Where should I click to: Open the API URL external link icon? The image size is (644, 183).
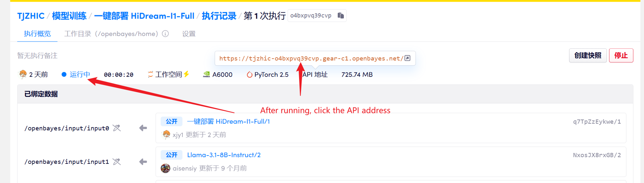tap(408, 58)
